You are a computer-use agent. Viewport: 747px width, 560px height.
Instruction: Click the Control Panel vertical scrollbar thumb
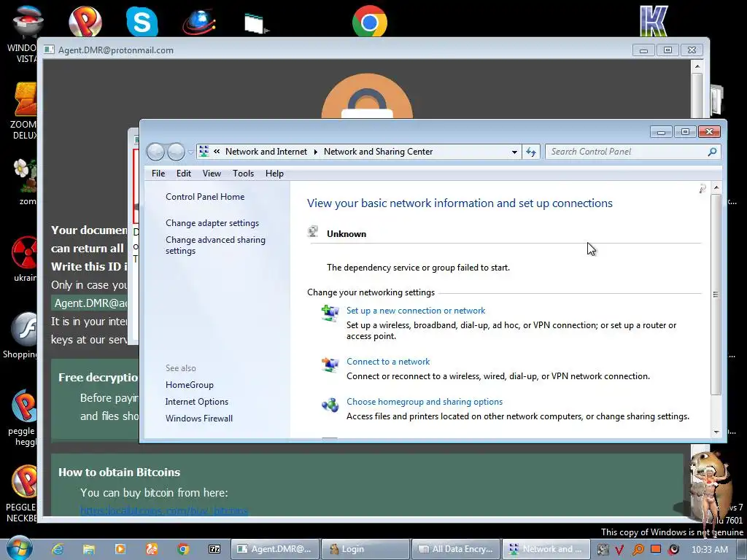(716, 294)
